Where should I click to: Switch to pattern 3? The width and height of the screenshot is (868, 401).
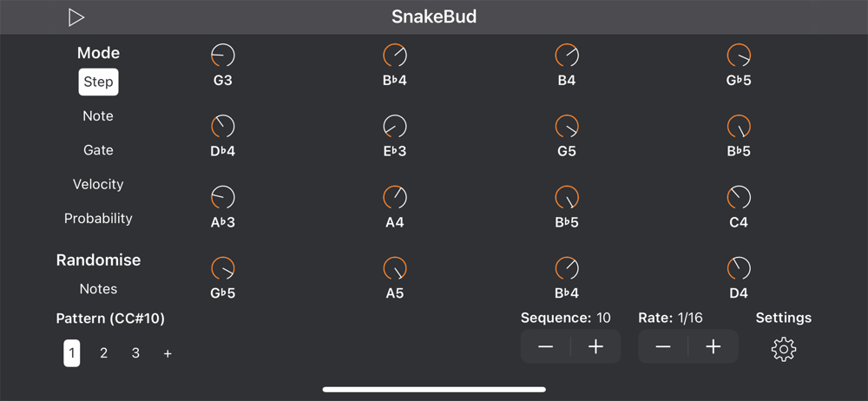pos(135,353)
